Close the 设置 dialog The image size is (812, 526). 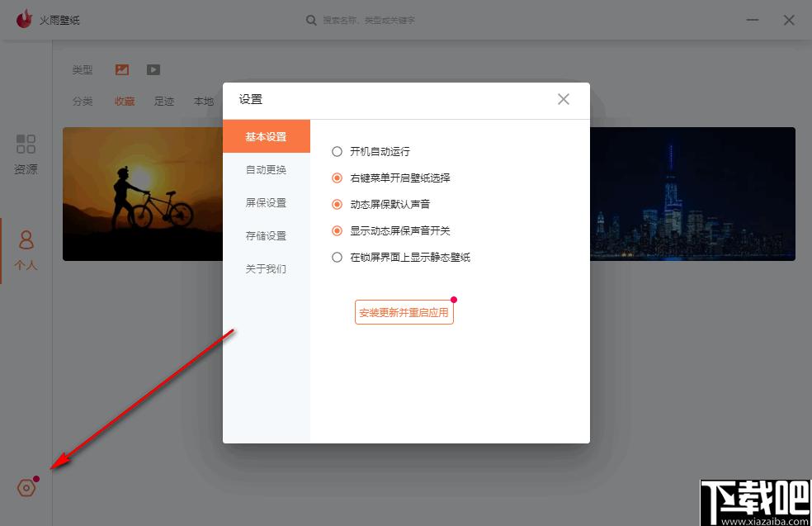[564, 99]
